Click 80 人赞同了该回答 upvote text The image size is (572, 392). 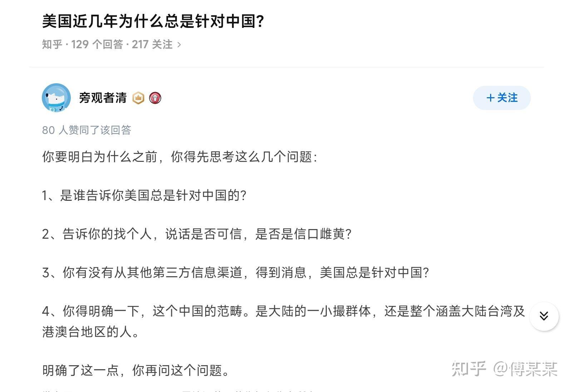(87, 130)
